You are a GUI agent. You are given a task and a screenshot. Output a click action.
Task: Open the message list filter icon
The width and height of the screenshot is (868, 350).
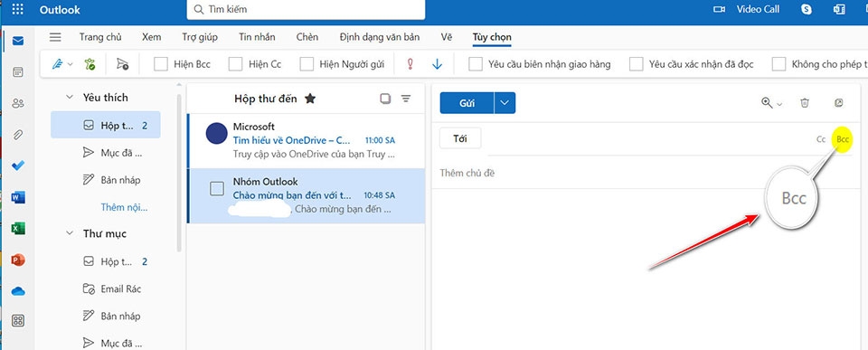406,99
